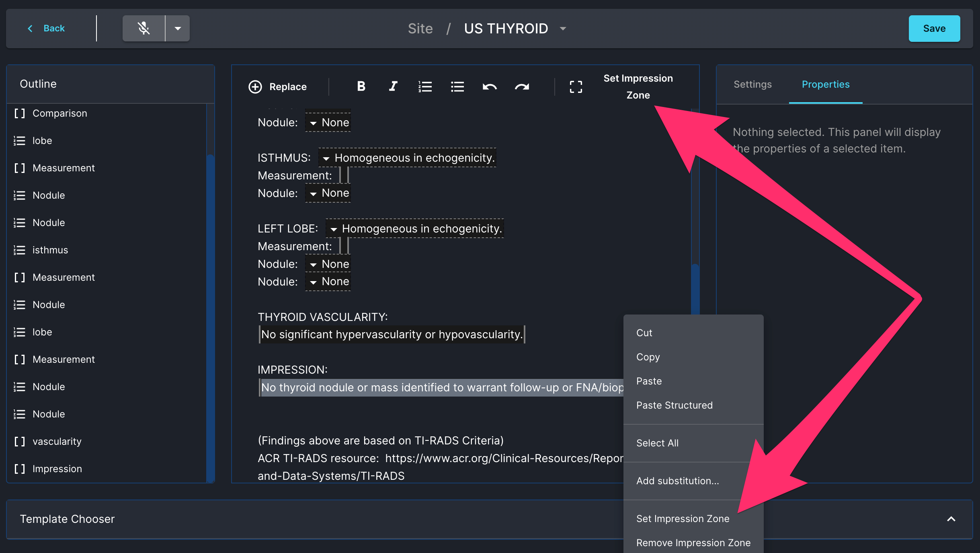Switch to the Settings tab
Screen dimensions: 980x553
pyautogui.click(x=752, y=84)
